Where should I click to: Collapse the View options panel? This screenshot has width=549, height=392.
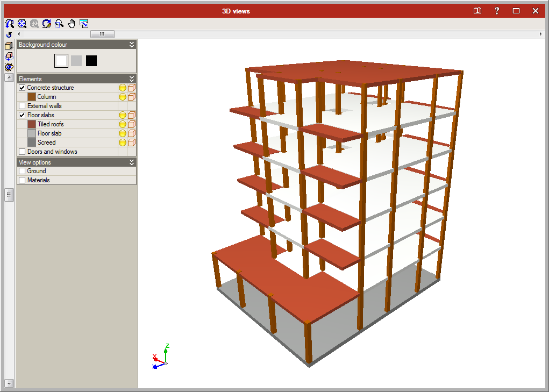coord(132,162)
